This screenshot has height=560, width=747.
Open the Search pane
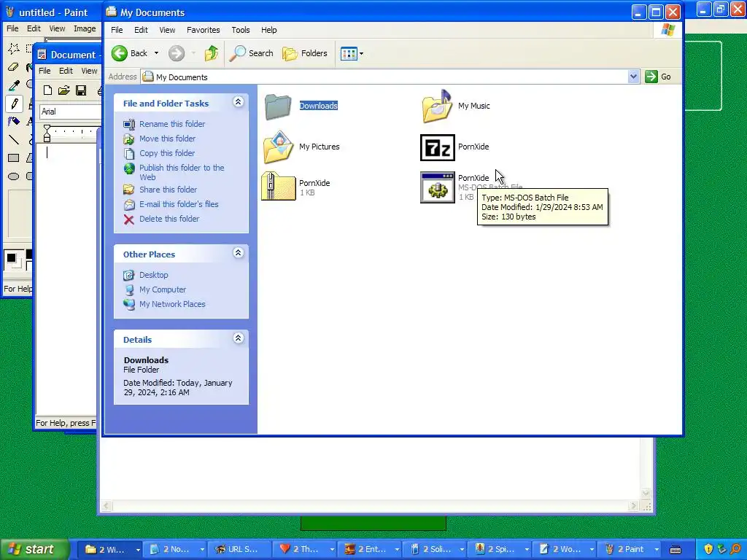pyautogui.click(x=251, y=53)
